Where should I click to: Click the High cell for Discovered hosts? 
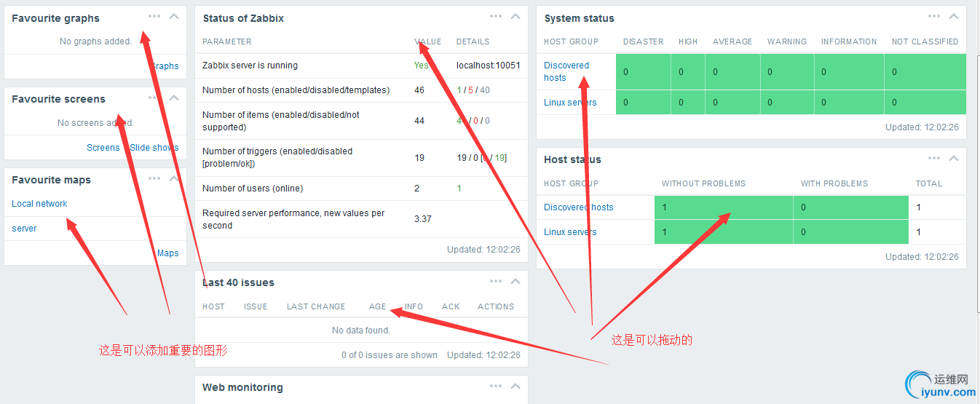coord(688,72)
